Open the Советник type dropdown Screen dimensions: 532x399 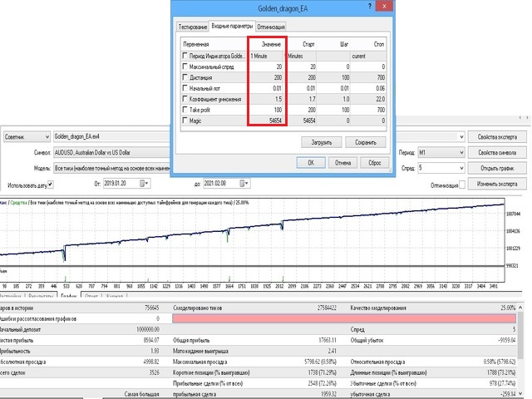coord(27,136)
